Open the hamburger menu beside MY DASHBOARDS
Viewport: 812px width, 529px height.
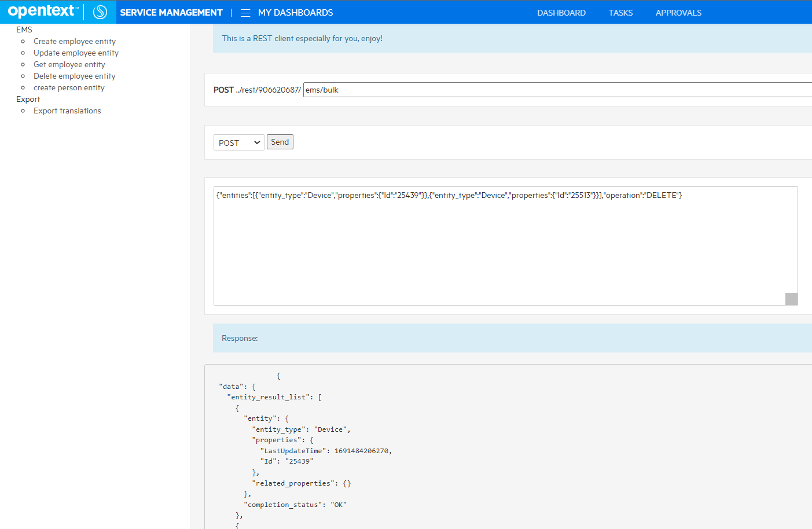(x=245, y=12)
